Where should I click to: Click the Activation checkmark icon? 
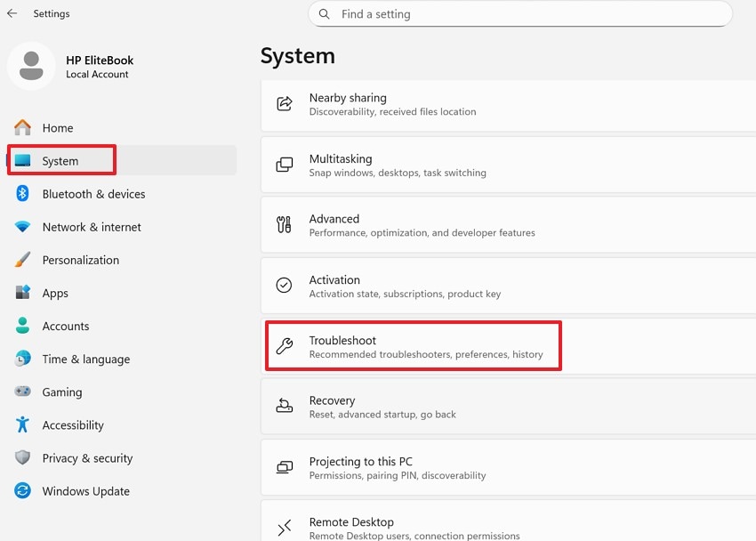click(284, 286)
